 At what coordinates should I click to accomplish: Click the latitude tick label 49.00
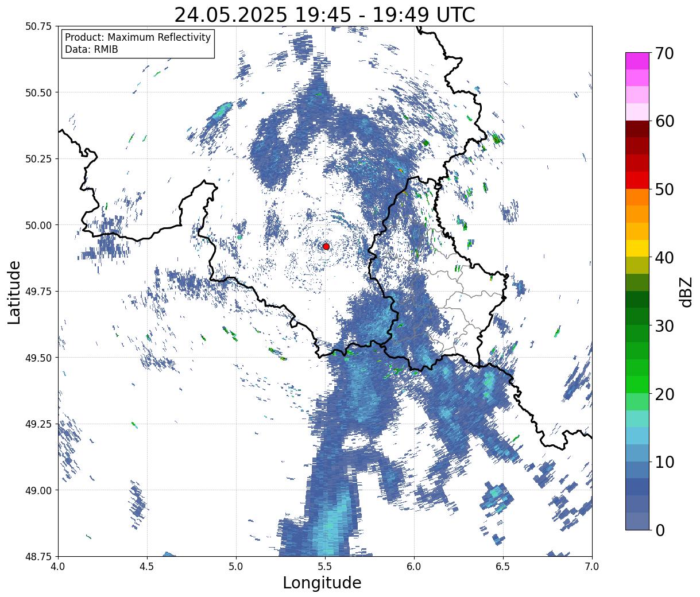coord(38,490)
